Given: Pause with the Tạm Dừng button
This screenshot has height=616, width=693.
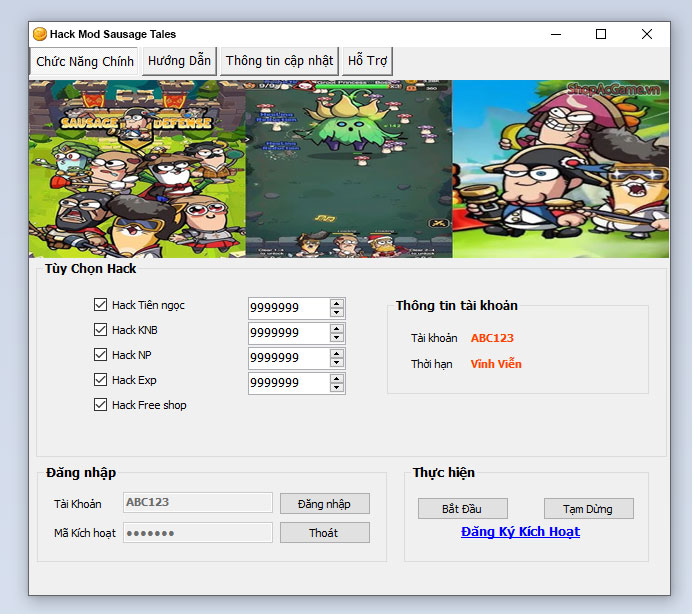Looking at the screenshot, I should (x=589, y=509).
